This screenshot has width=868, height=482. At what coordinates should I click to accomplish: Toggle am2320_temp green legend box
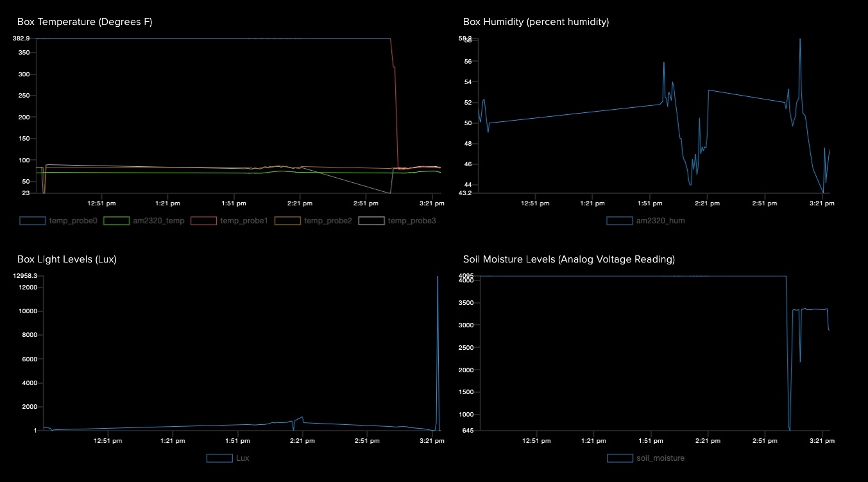(x=116, y=221)
